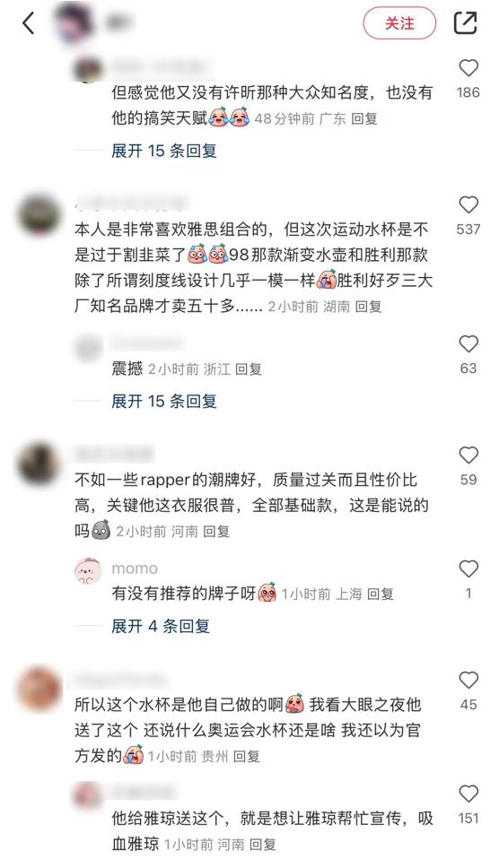Open momo's profile avatar

[89, 571]
